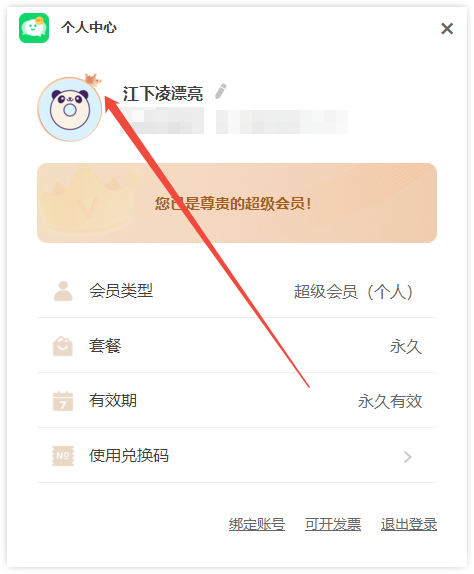Image resolution: width=474 pixels, height=574 pixels.
Task: Click the 永久有效 validity value
Action: coord(390,401)
